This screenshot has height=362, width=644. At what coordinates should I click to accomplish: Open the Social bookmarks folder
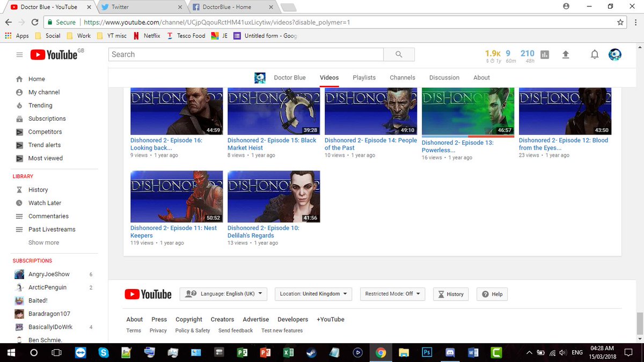47,36
